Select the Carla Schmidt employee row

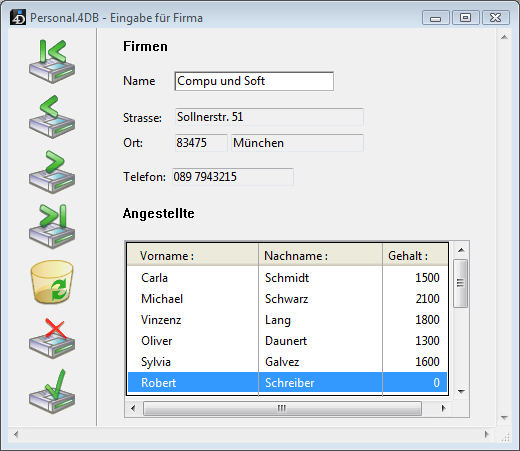tap(287, 278)
